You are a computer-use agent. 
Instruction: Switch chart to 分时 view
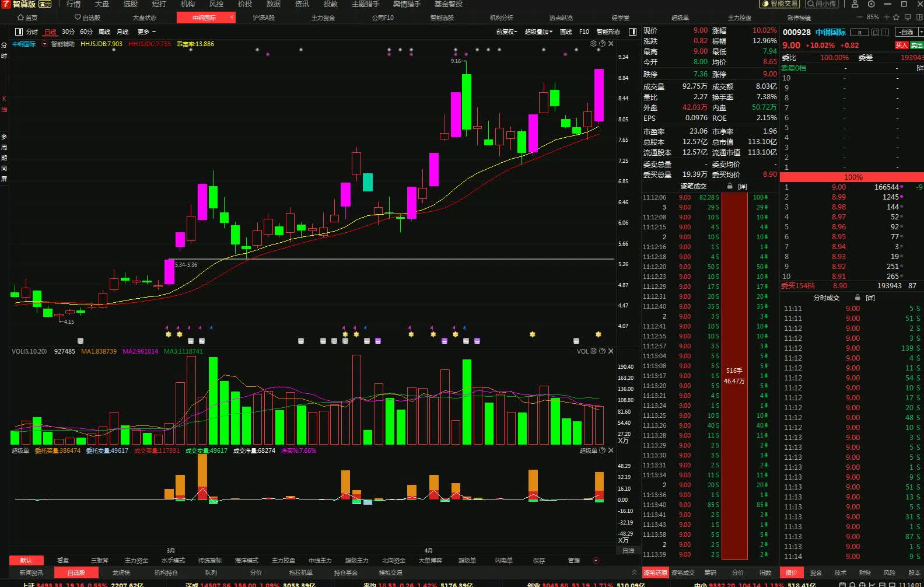point(32,32)
